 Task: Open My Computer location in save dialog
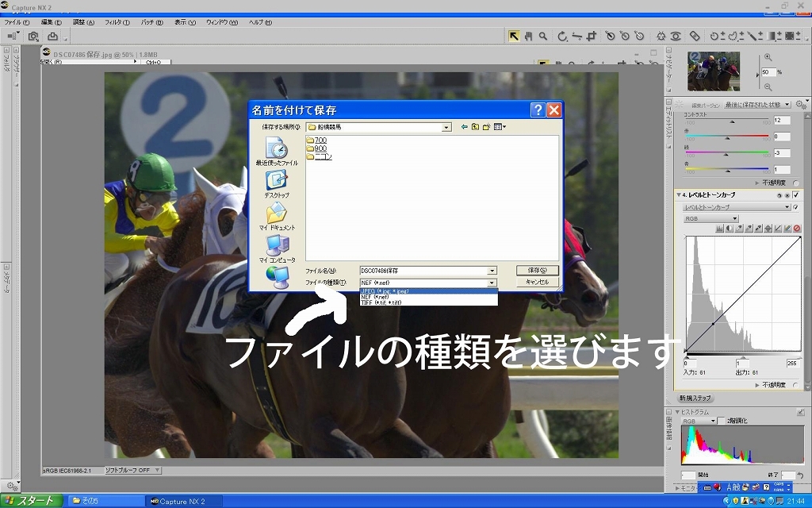pyautogui.click(x=277, y=248)
